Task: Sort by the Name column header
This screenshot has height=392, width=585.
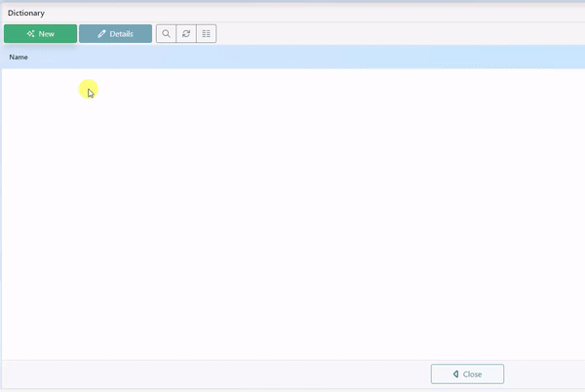Action: coord(19,58)
